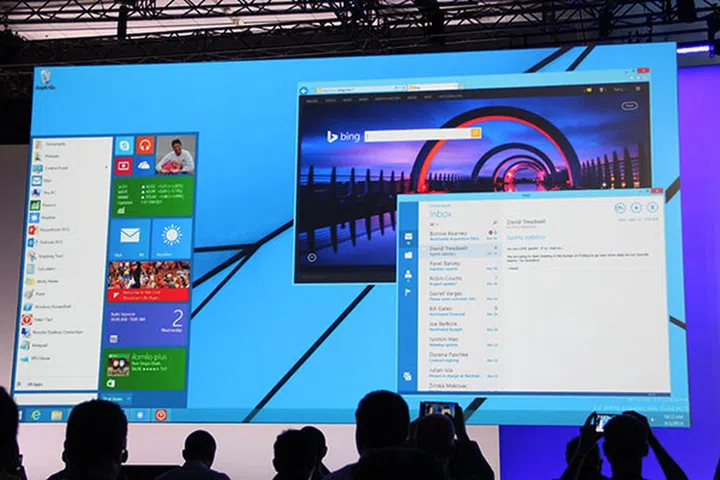Expand All Apps in Start menu
The width and height of the screenshot is (720, 480).
35,383
